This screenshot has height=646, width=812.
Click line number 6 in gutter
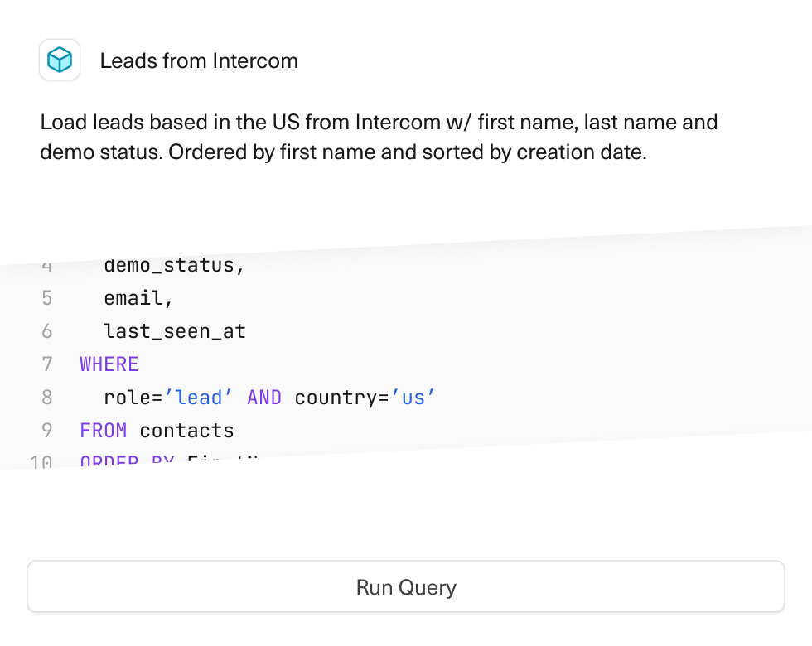point(46,331)
